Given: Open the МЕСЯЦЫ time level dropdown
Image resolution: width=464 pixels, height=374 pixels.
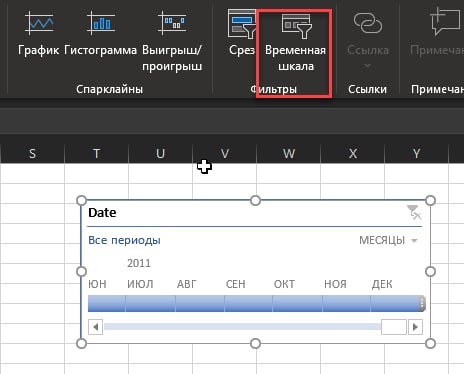Looking at the screenshot, I should (388, 240).
